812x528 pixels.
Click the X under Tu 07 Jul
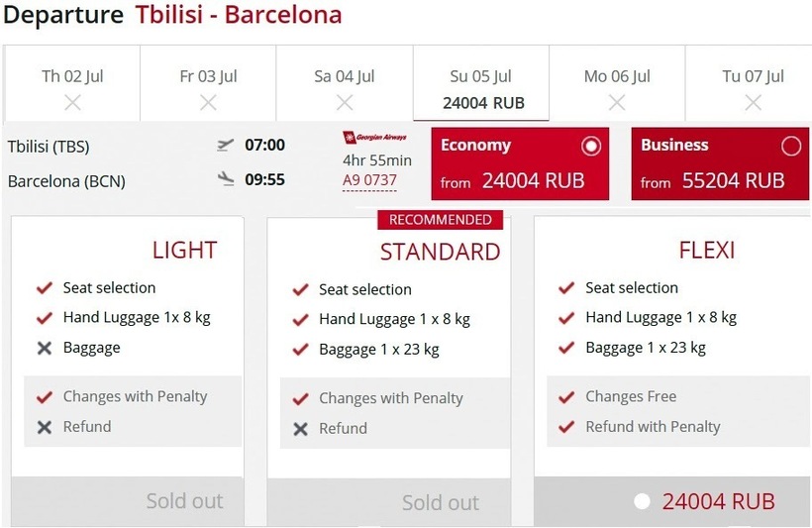[753, 102]
